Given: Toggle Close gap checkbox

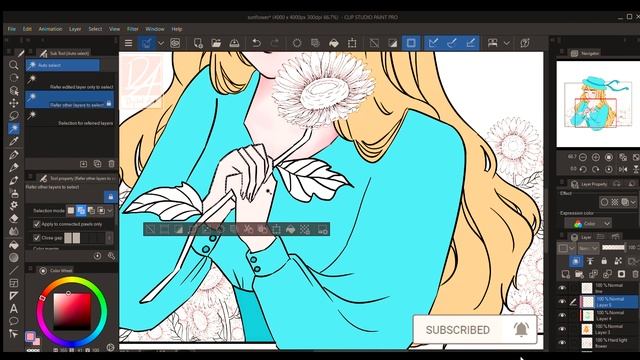Looking at the screenshot, I should pos(37,238).
